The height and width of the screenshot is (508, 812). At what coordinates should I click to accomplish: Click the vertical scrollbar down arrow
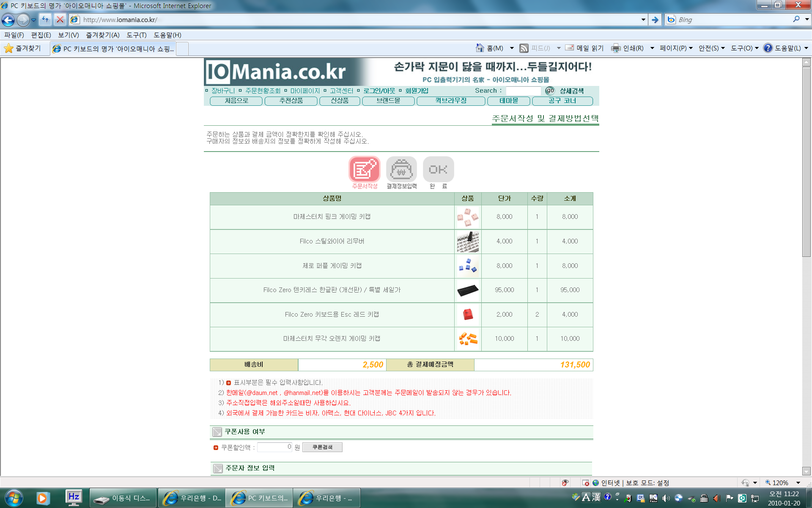point(807,471)
